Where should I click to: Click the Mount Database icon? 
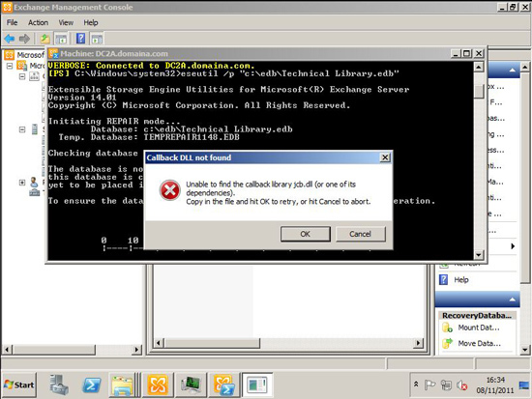tap(447, 328)
